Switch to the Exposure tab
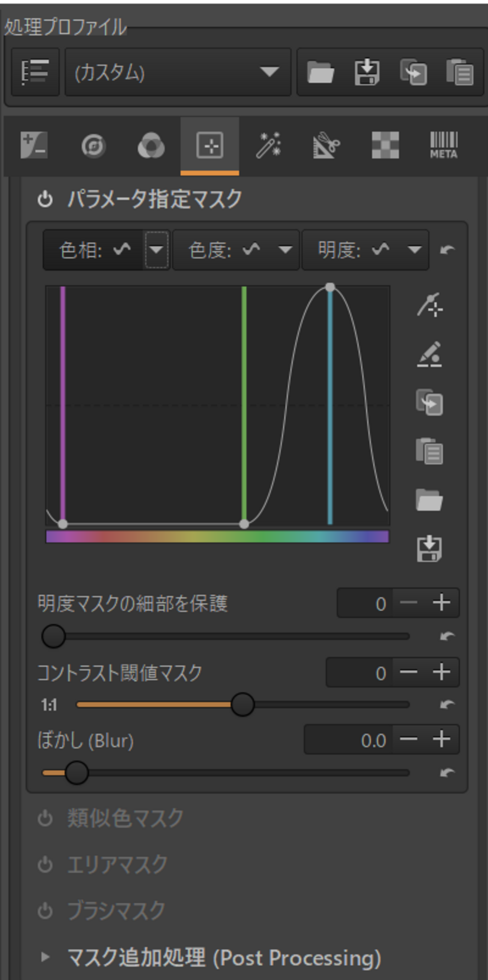Image resolution: width=488 pixels, height=980 pixels. coord(34,145)
